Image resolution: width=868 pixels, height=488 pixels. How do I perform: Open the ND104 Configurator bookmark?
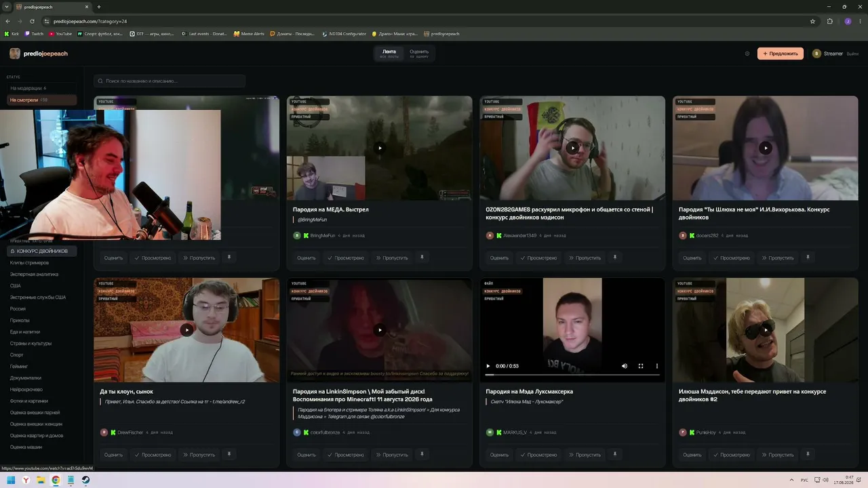click(344, 33)
